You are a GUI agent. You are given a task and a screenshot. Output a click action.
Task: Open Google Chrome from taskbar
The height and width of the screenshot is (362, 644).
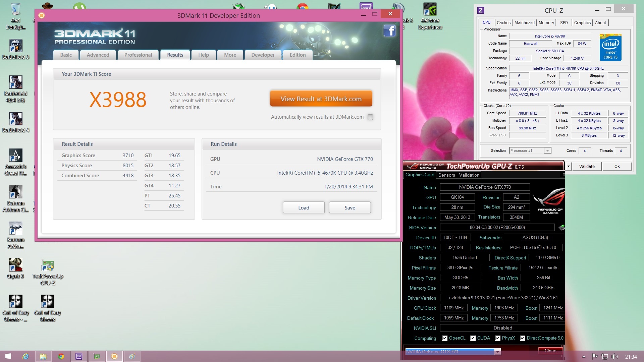tap(61, 356)
